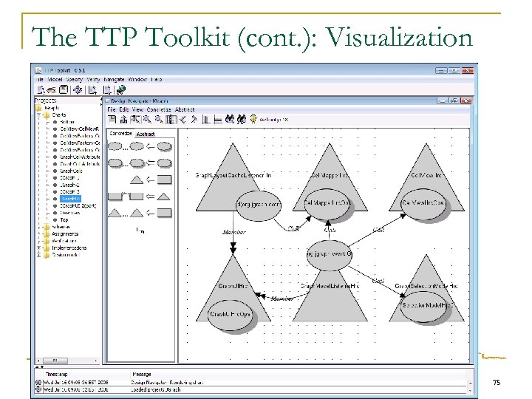The image size is (532, 399).
Task: Click the gear icon in the main toolbar
Action: point(78,89)
